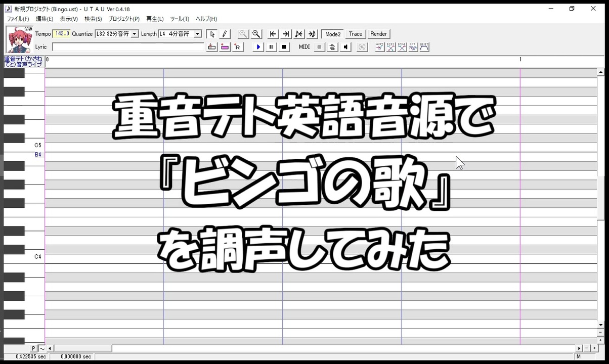
Task: Click the pink insert note icon
Action: pos(225,47)
